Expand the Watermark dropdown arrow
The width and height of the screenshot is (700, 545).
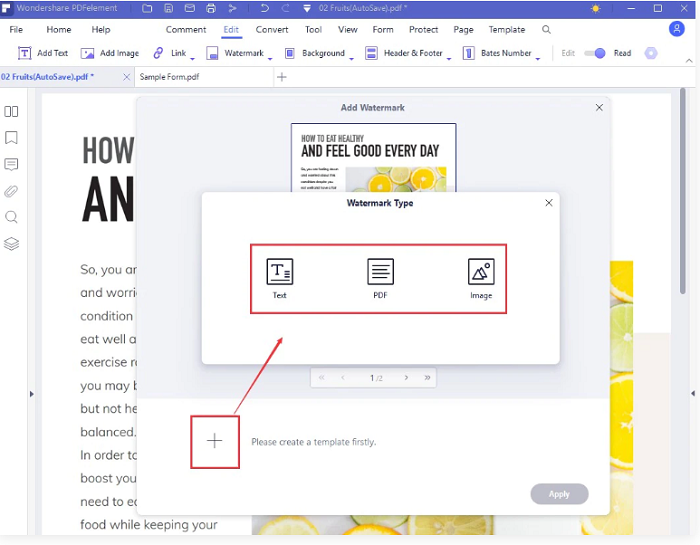pyautogui.click(x=270, y=58)
